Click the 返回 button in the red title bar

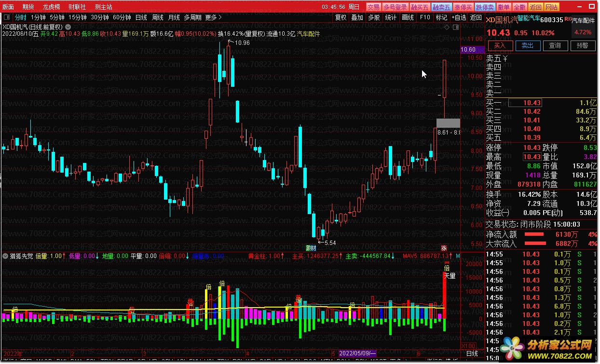point(535,7)
